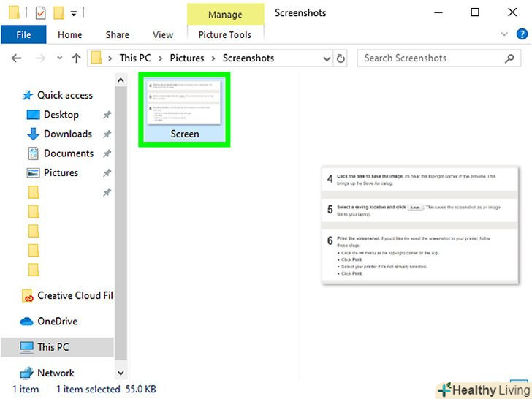The width and height of the screenshot is (532, 399).
Task: Expand the chevron after This PC in address bar
Action: [161, 58]
